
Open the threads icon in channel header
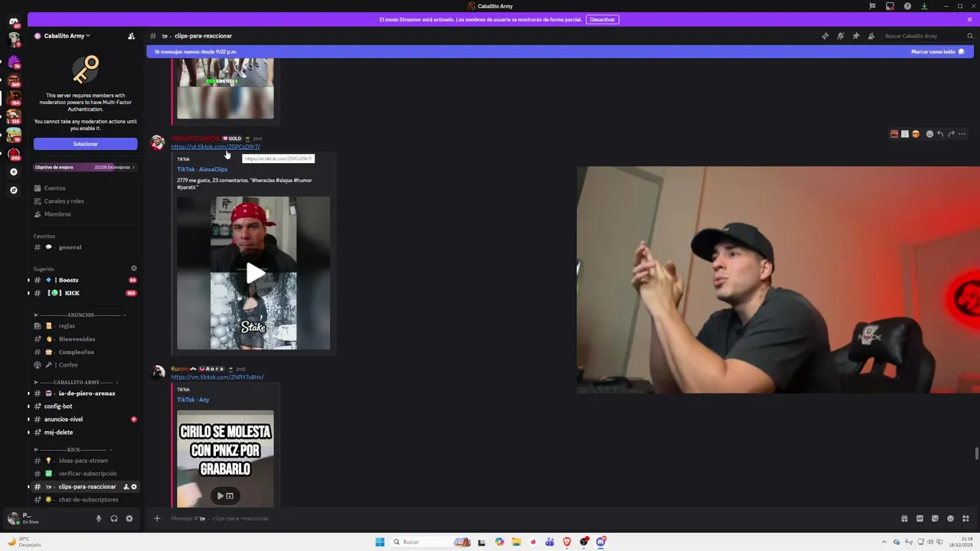[x=825, y=36]
